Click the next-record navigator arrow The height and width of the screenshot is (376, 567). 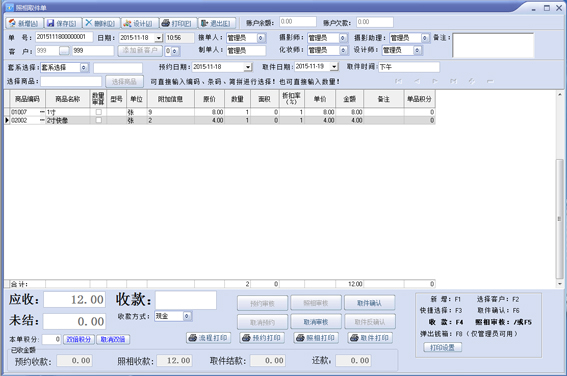click(x=435, y=81)
